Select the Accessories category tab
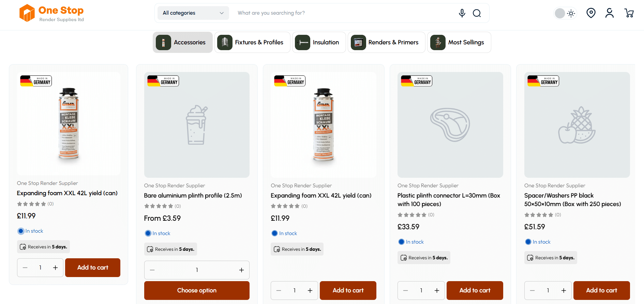644x304 pixels. pos(183,42)
